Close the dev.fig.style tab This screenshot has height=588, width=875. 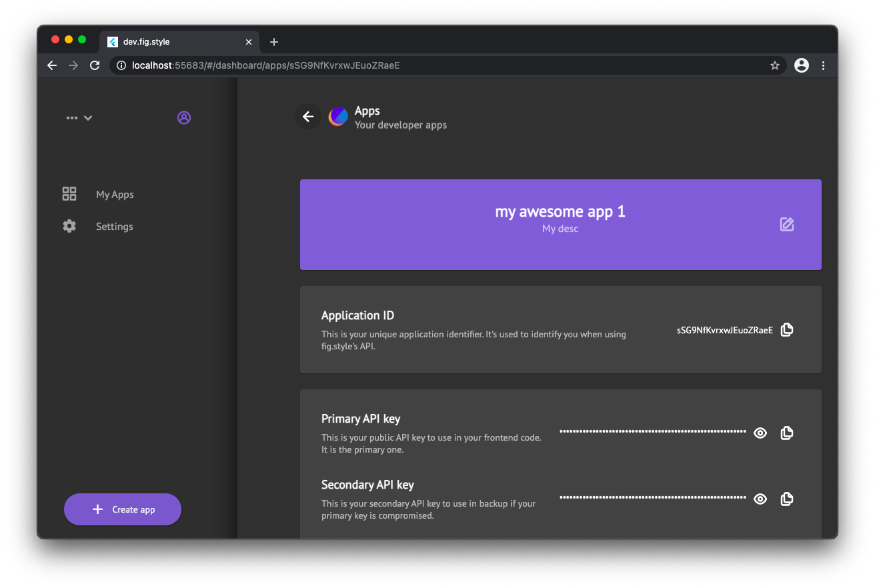pos(249,42)
